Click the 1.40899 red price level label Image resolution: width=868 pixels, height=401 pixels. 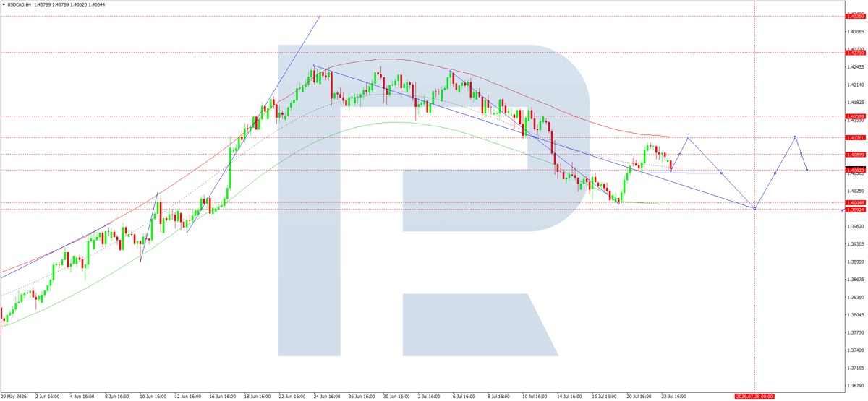point(856,154)
